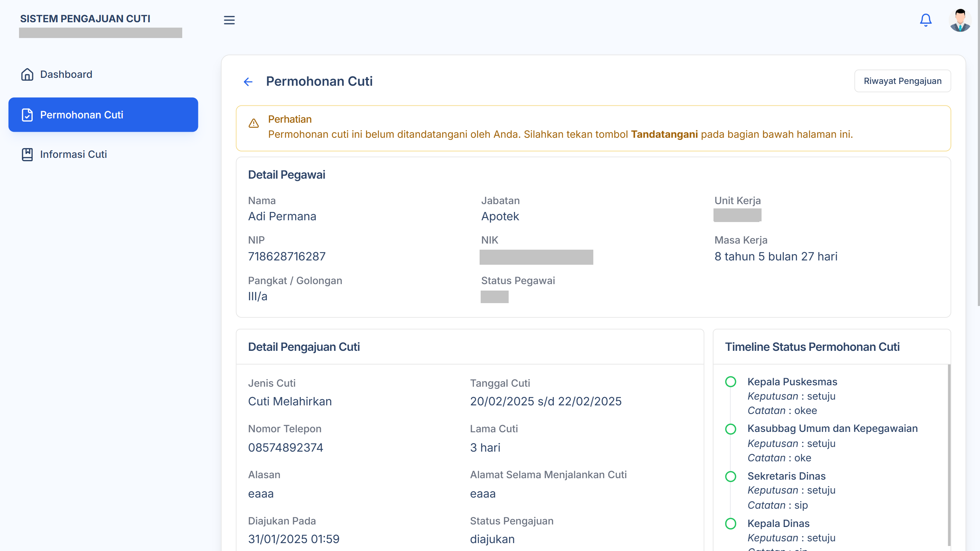Image resolution: width=980 pixels, height=551 pixels.
Task: Select Informasi Cuti in sidebar
Action: [74, 154]
